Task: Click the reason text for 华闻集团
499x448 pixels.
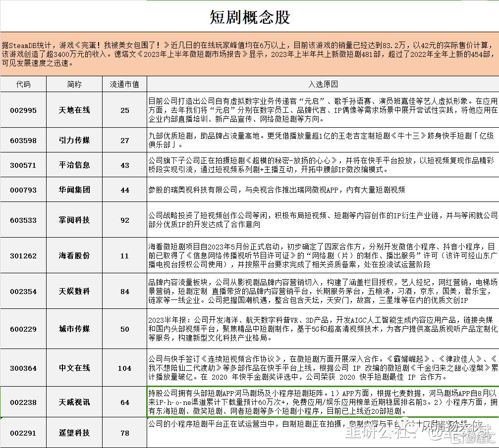Action: click(276, 190)
